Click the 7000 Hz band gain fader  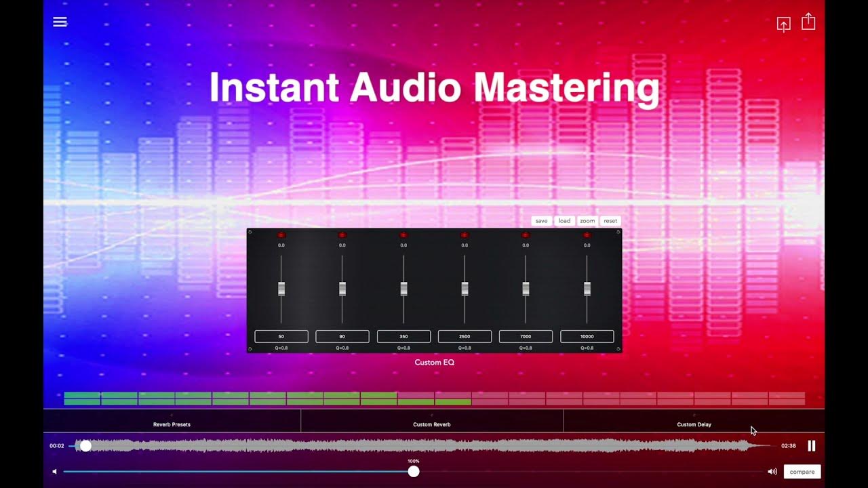click(x=526, y=289)
